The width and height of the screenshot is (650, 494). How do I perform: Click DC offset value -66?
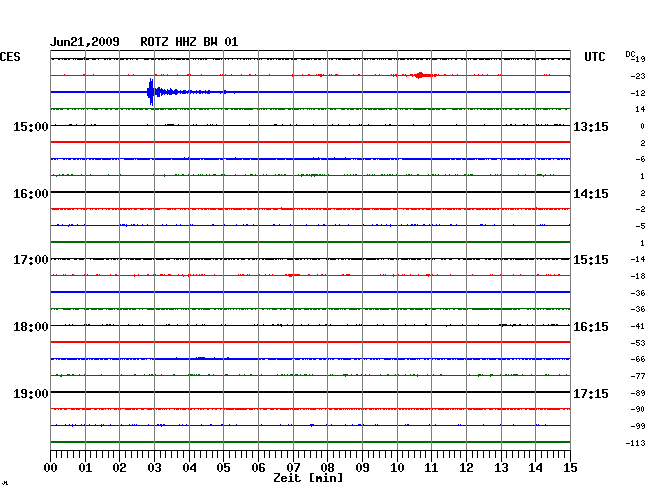click(638, 359)
